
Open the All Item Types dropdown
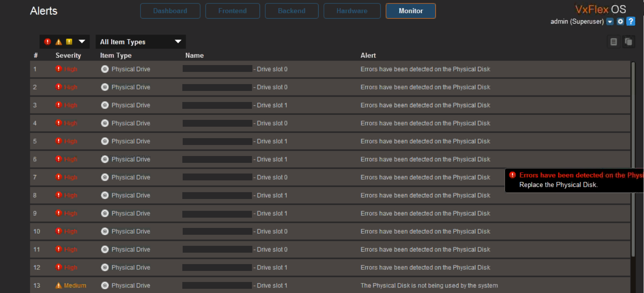click(140, 42)
